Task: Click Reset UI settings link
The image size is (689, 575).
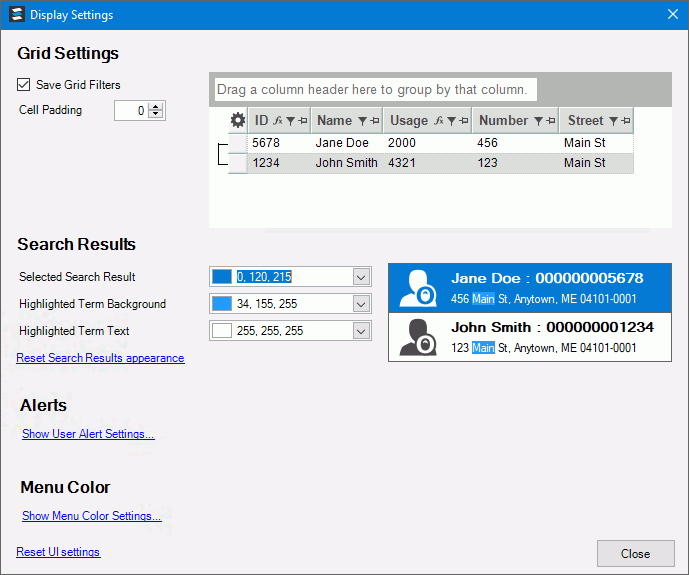Action: (58, 552)
